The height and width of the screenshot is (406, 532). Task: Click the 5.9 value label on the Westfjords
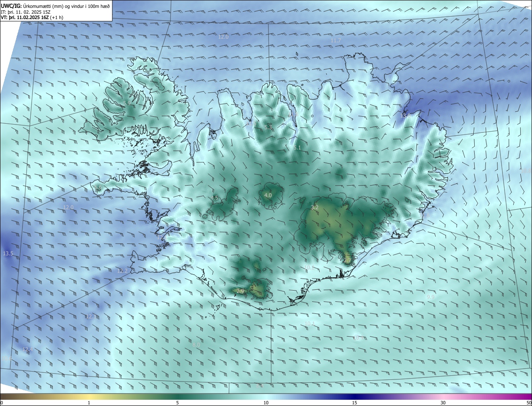point(127,103)
